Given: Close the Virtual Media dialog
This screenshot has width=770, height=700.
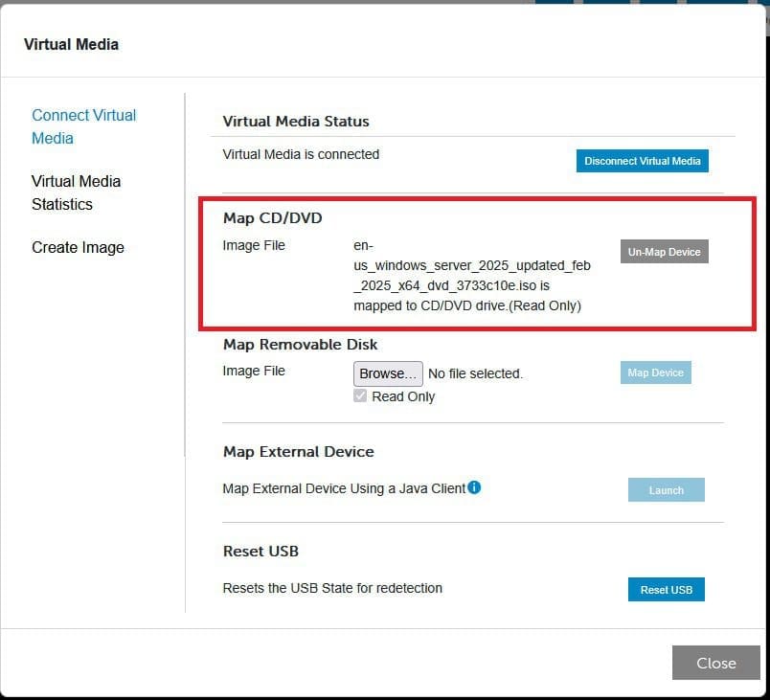Looking at the screenshot, I should 715,663.
